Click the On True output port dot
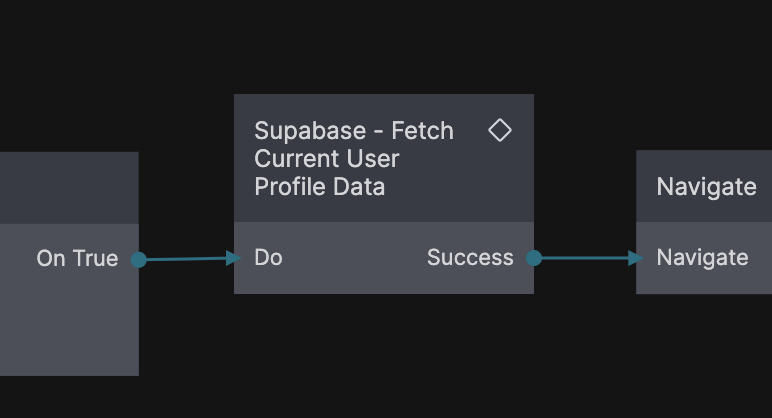This screenshot has width=772, height=418. coord(139,260)
